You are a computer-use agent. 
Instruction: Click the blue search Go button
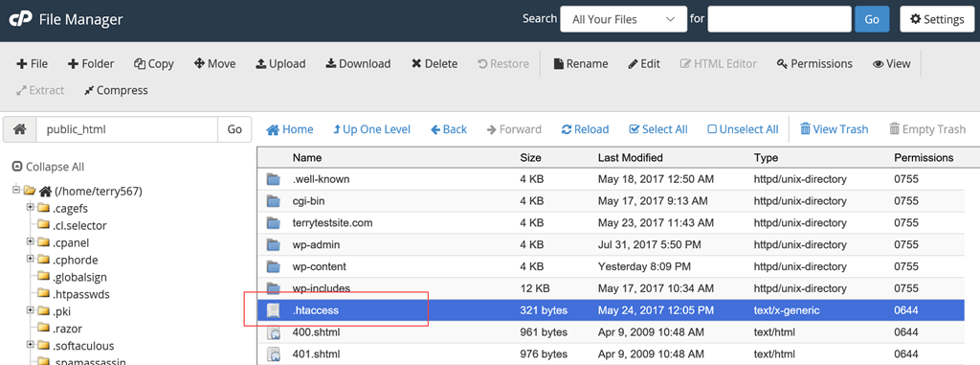point(872,19)
